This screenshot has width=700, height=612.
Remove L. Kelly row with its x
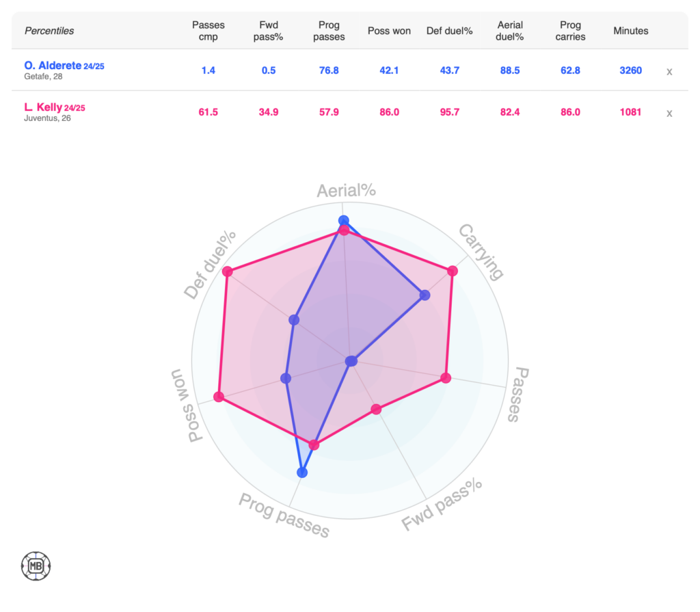tap(670, 113)
